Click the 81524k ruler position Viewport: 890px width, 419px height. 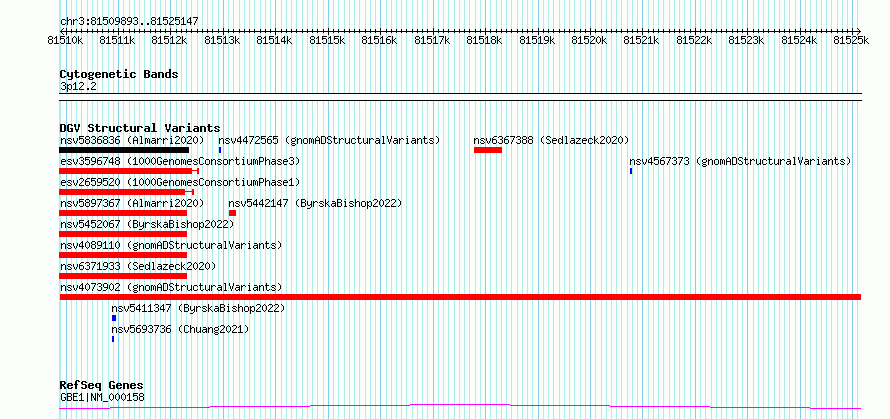(800, 40)
